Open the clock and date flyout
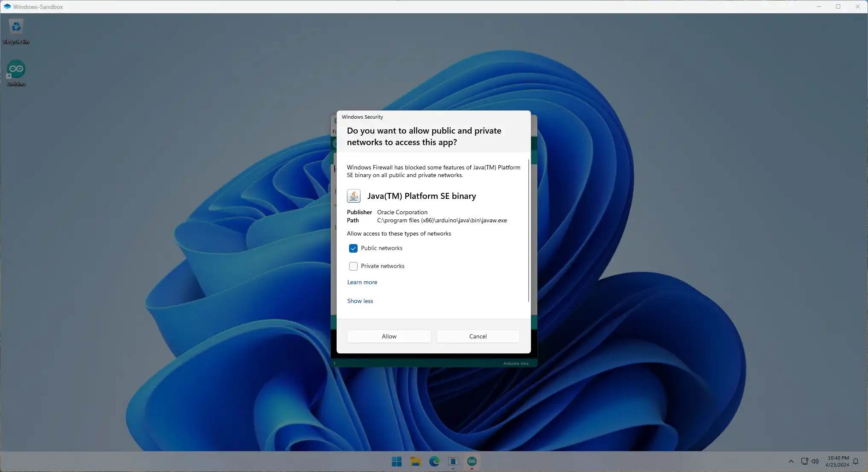Viewport: 868px width, 472px height. 838,461
